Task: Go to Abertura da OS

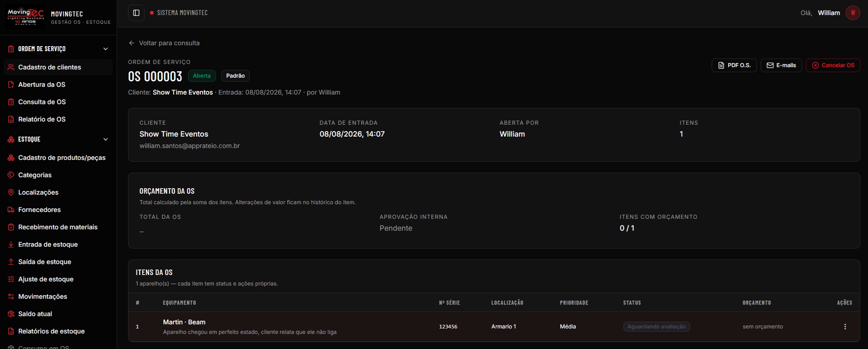Action: click(58, 85)
